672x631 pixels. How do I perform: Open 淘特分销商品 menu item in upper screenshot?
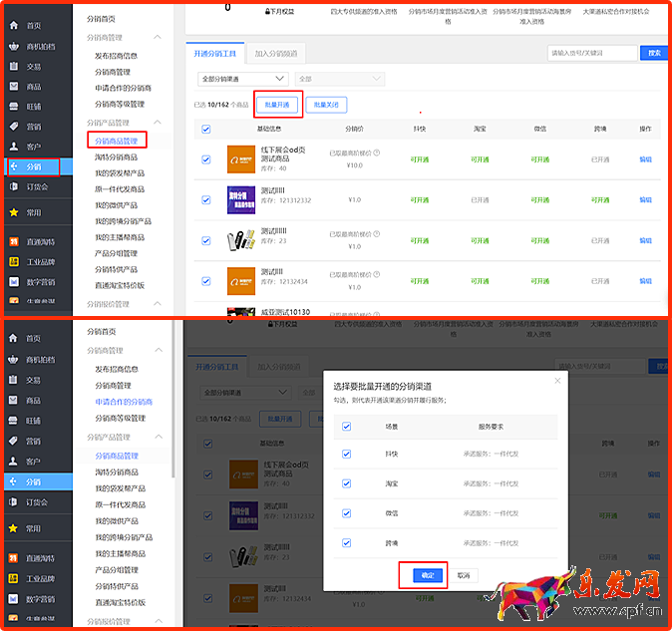(x=116, y=158)
